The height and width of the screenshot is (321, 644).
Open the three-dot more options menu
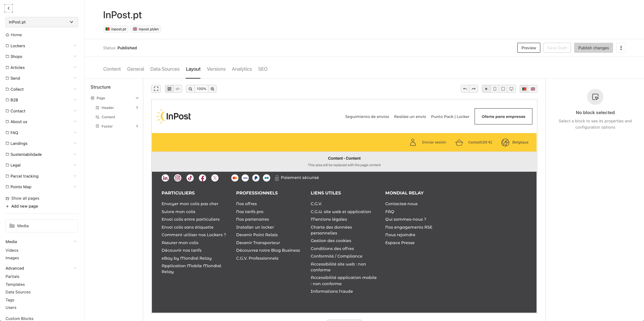[621, 48]
